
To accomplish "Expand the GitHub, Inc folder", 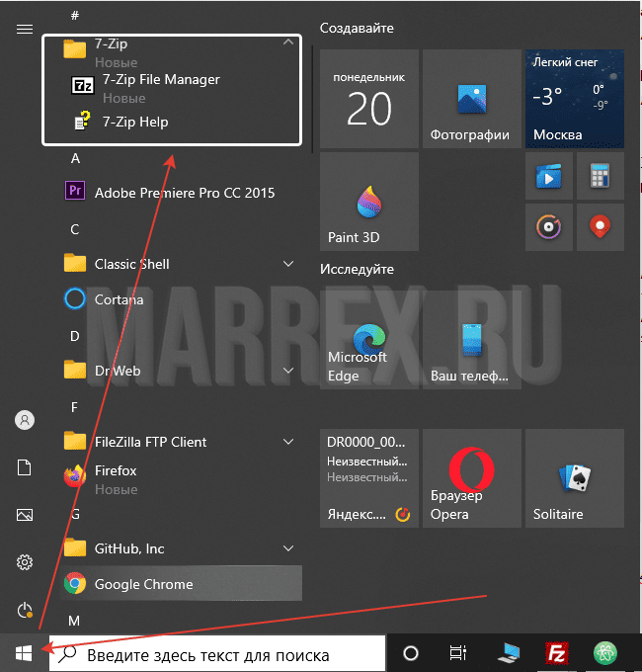I will pyautogui.click(x=288, y=548).
